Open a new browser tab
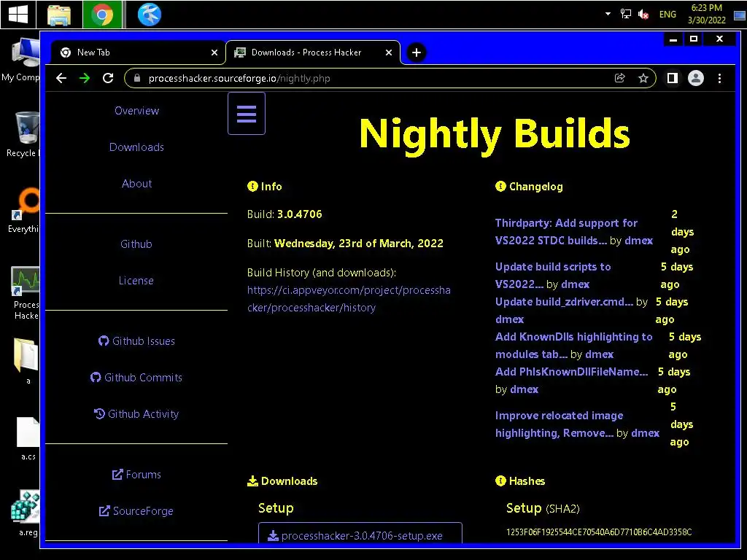This screenshot has height=560, width=747. 416,52
